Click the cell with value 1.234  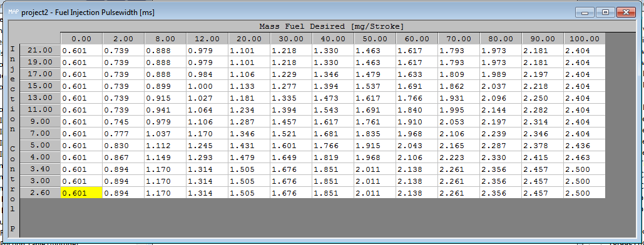[x=249, y=110]
